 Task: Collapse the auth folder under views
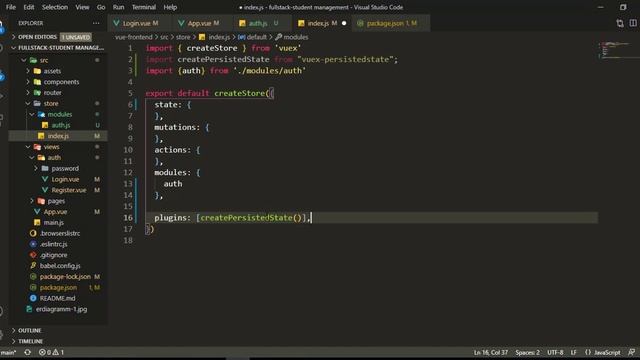click(54, 158)
